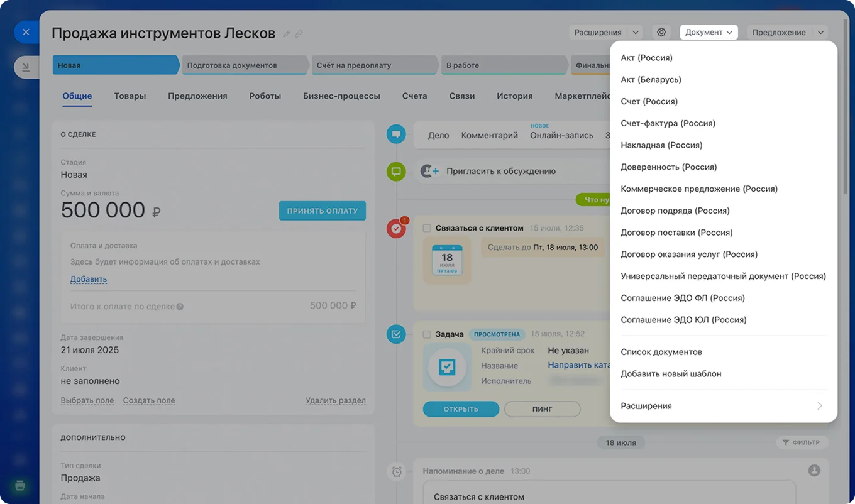Image resolution: width=855 pixels, height=504 pixels.
Task: Click the blue close X button
Action: [26, 32]
